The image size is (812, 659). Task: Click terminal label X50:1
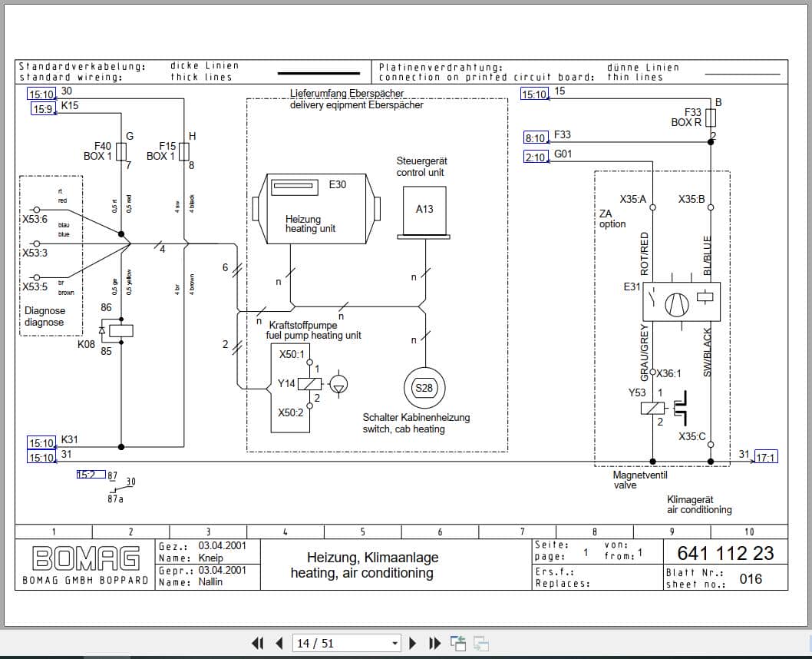292,354
